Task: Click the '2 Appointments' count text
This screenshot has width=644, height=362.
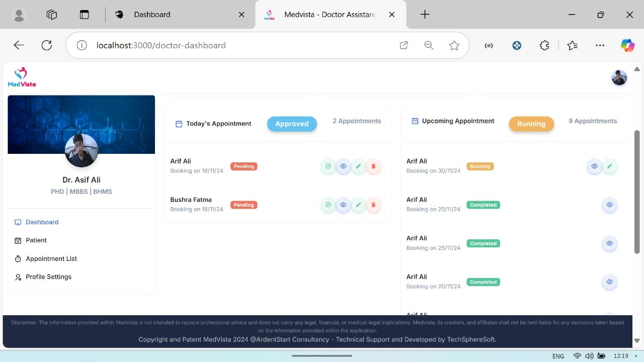Action: [x=357, y=121]
